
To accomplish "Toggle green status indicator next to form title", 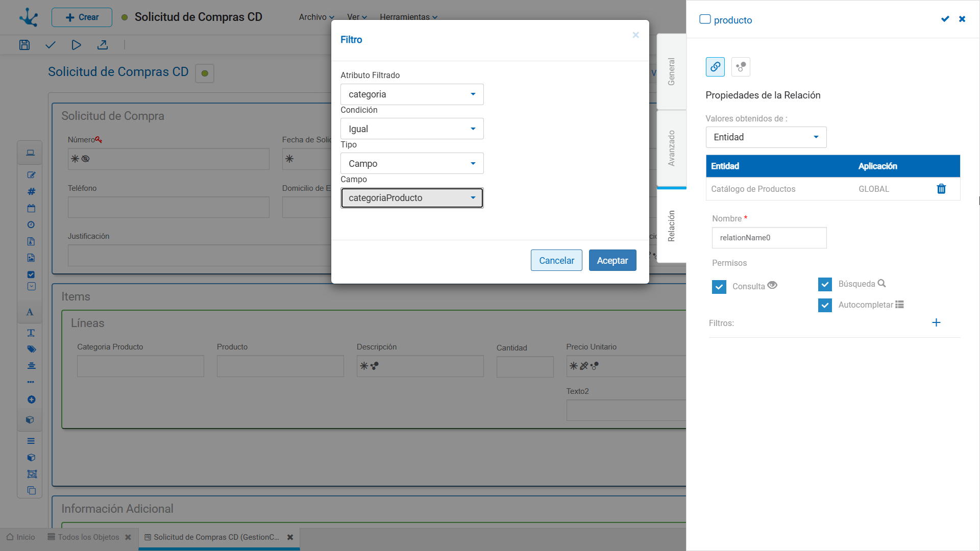I will point(205,73).
